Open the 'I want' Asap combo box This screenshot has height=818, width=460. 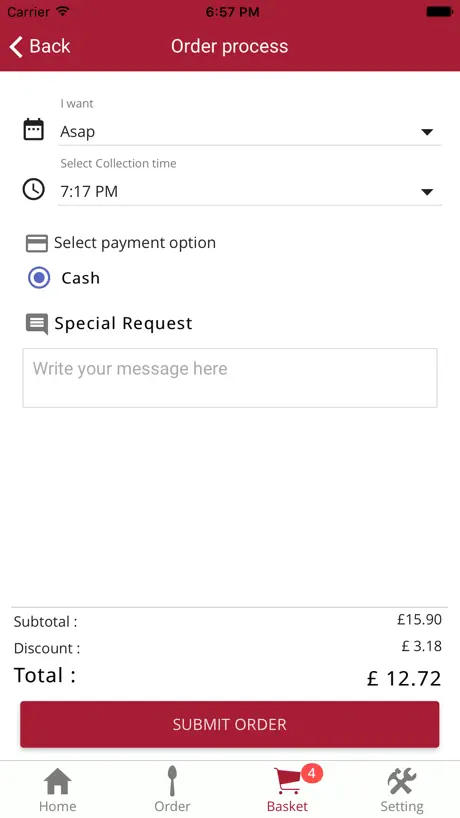[x=250, y=131]
